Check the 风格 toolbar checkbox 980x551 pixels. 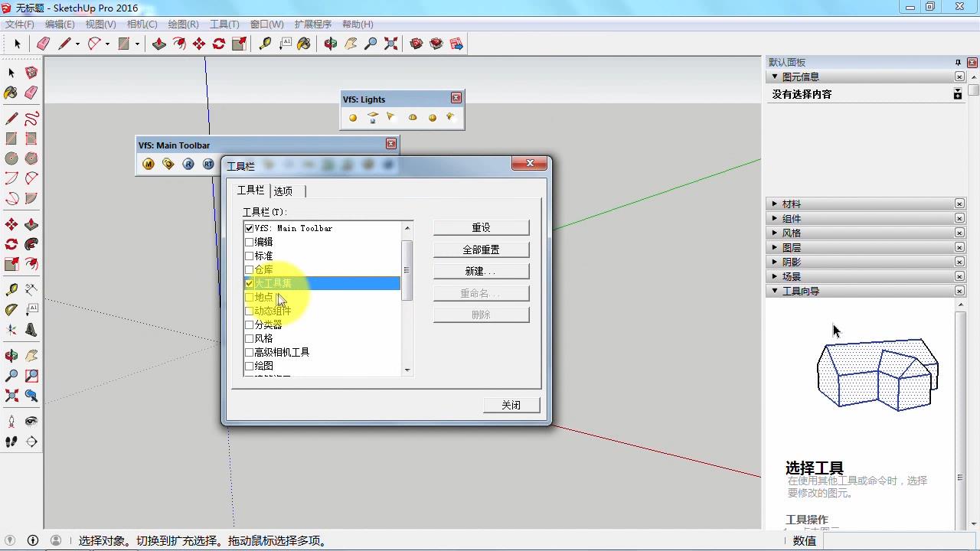(x=249, y=338)
